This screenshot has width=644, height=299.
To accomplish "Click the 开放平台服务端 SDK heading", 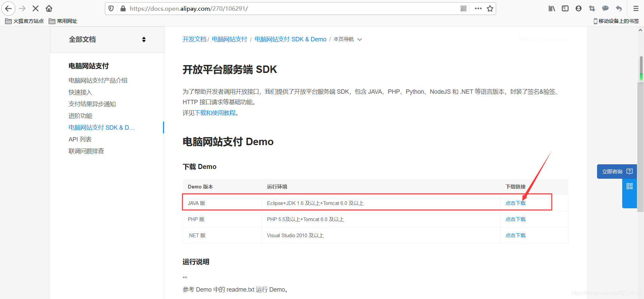I will coord(230,70).
